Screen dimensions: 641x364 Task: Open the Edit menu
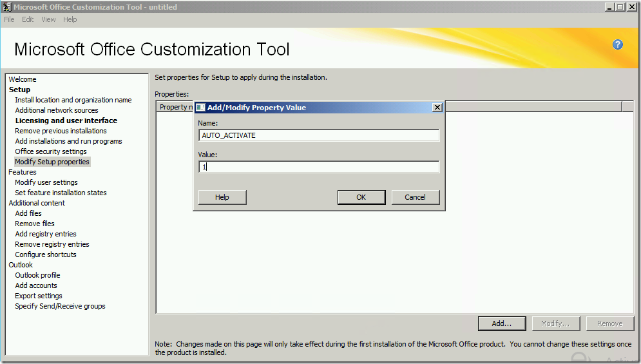click(x=28, y=19)
